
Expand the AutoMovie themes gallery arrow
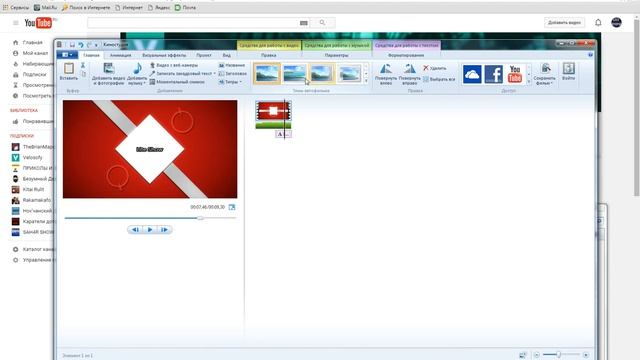(x=366, y=81)
